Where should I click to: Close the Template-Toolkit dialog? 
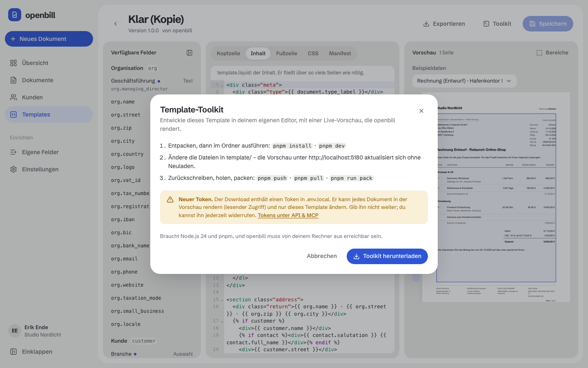pyautogui.click(x=421, y=111)
